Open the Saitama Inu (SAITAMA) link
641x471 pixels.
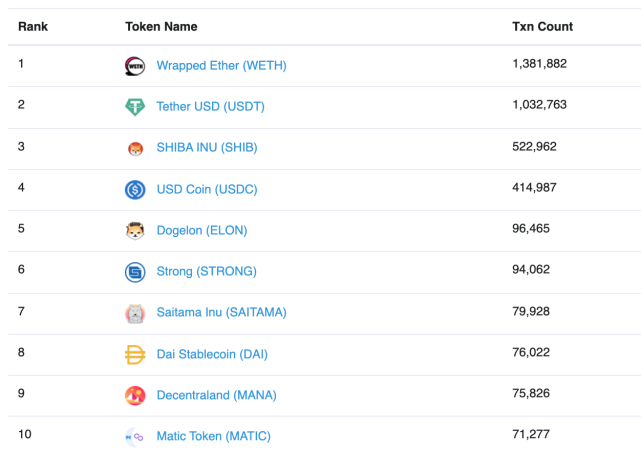(x=222, y=312)
